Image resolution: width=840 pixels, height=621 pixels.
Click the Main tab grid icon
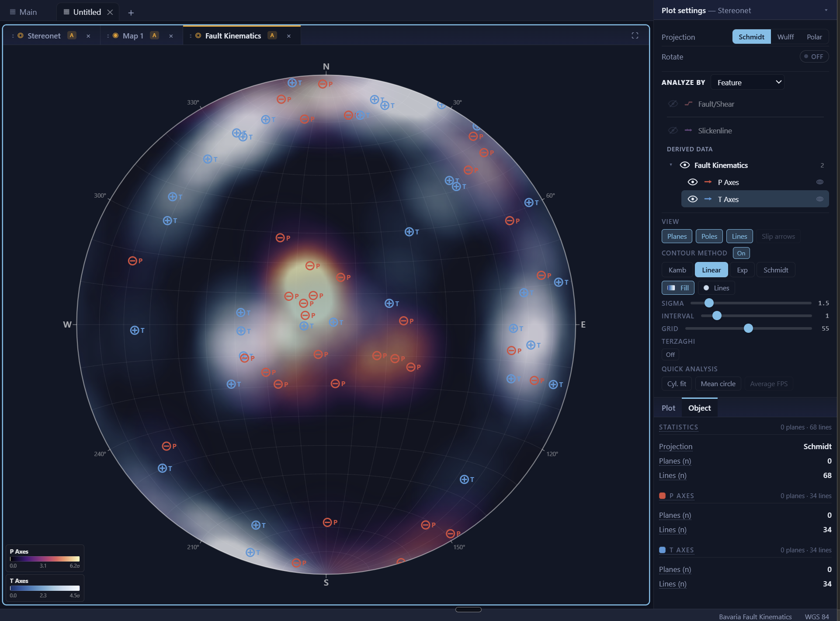(13, 12)
